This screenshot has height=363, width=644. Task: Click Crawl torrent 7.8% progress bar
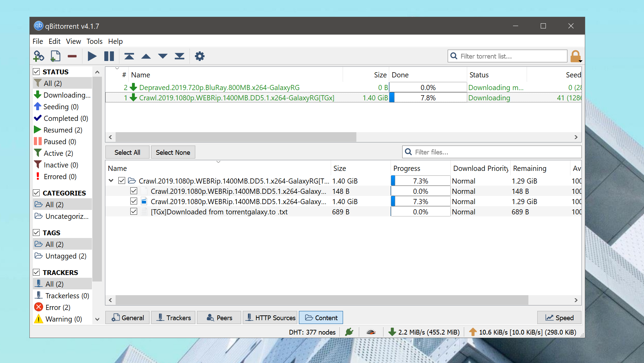(428, 98)
